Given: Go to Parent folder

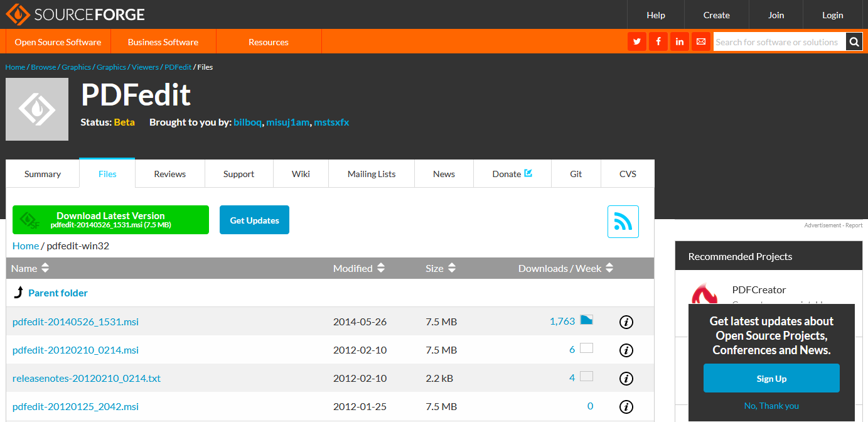Looking at the screenshot, I should (x=58, y=293).
